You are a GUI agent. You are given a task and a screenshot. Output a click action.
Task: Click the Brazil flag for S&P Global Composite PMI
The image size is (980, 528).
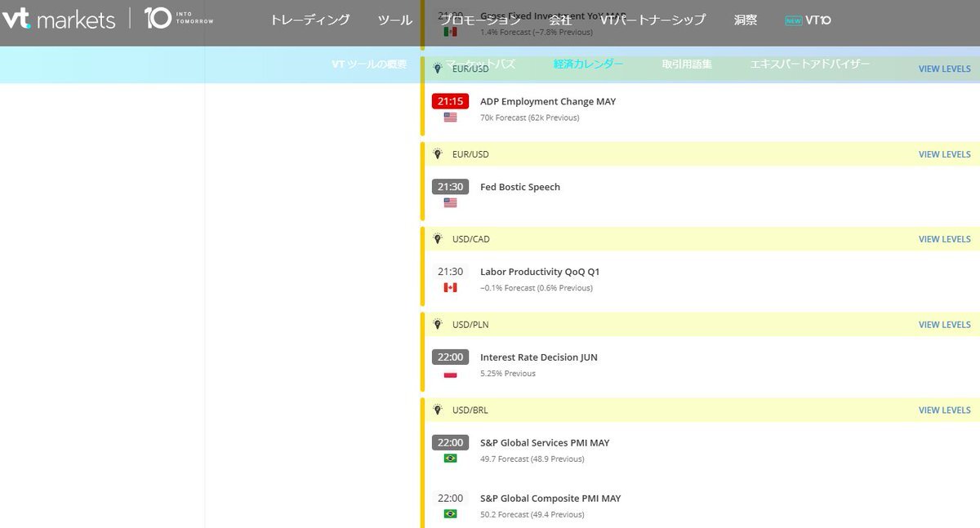450,514
